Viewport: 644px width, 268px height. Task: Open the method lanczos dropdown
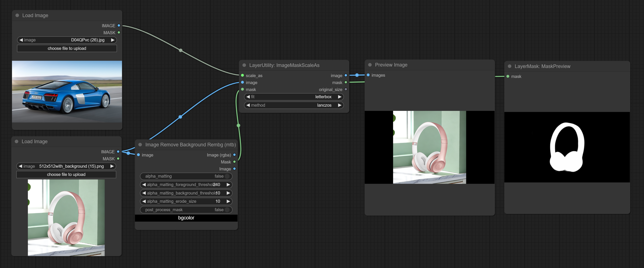(x=294, y=105)
